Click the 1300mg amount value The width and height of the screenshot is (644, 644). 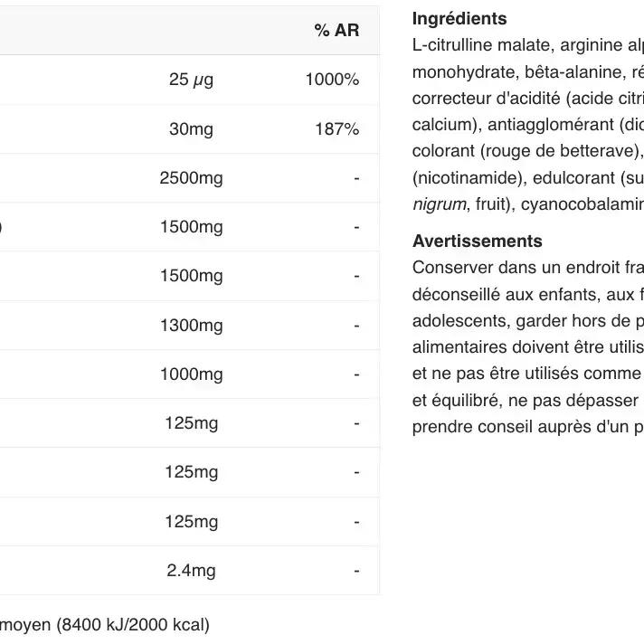191,326
